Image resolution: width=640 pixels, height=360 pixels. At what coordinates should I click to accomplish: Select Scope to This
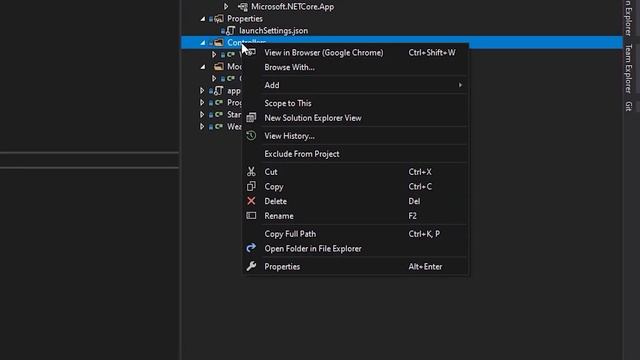(x=355, y=103)
